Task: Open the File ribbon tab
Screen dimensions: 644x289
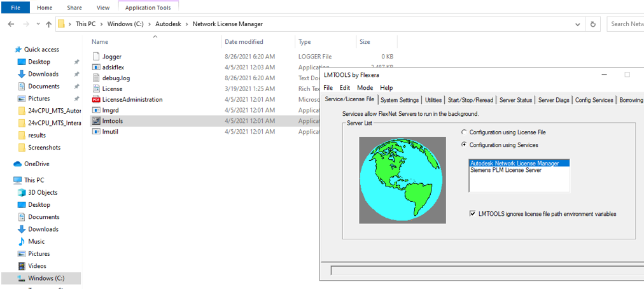Action: tap(15, 8)
